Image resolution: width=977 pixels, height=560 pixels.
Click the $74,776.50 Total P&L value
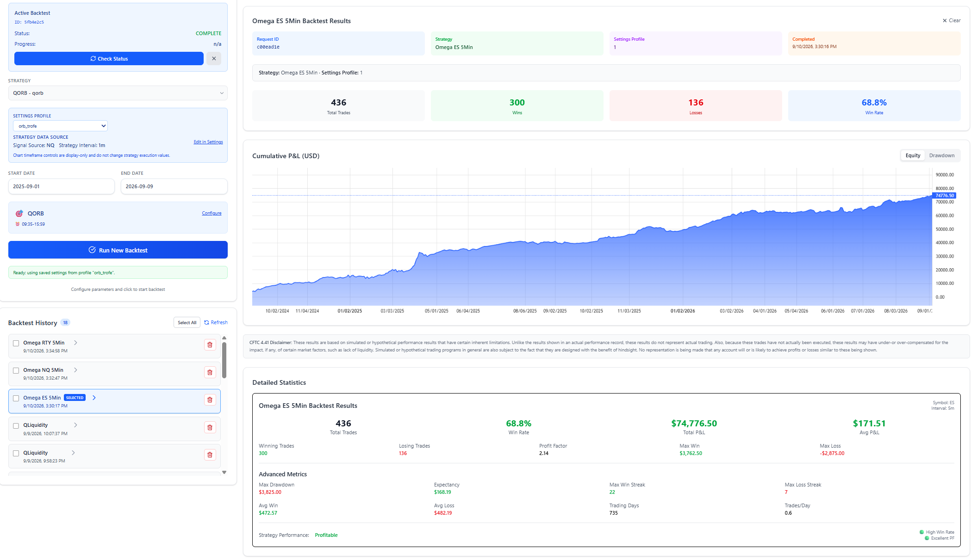(x=694, y=423)
